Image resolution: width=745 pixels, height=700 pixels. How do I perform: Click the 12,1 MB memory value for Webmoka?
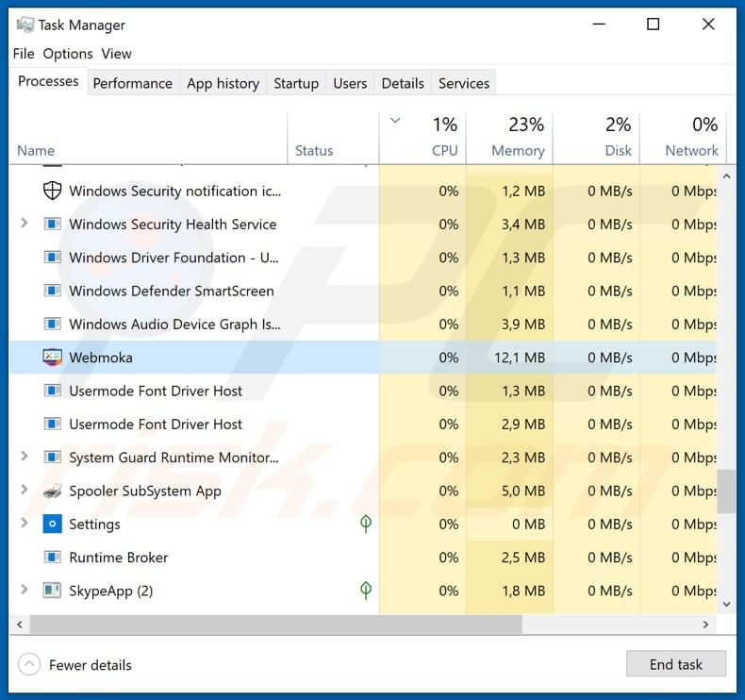[x=520, y=358]
